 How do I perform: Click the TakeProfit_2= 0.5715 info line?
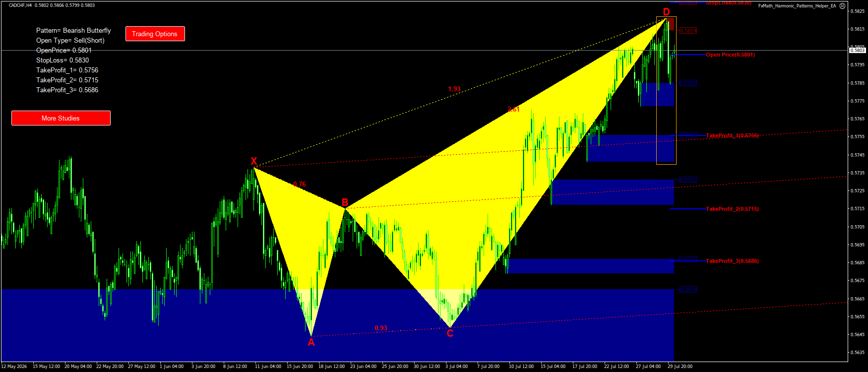click(x=67, y=80)
